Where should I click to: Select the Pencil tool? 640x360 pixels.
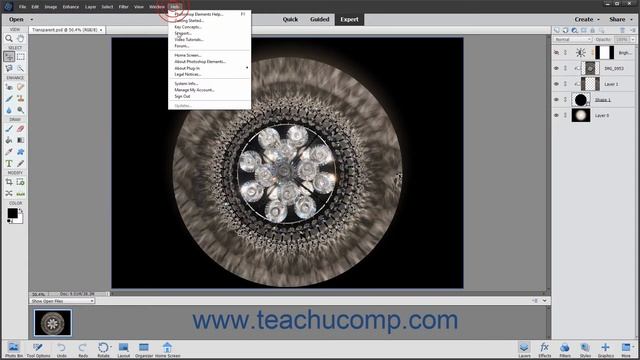20,164
